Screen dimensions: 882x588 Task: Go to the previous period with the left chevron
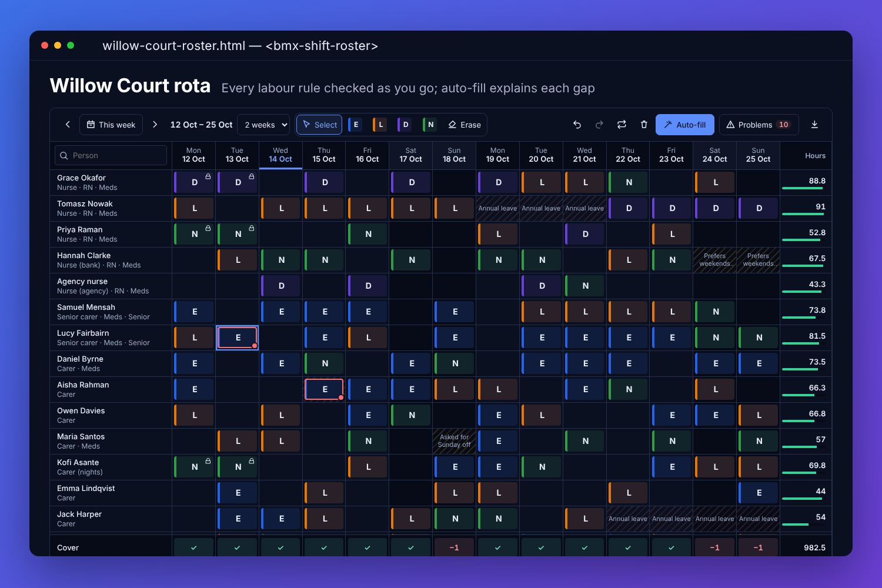coord(68,125)
